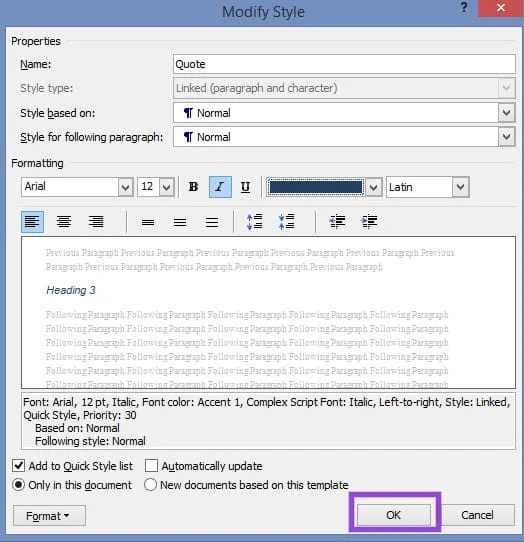Click into the Name field containing Quote
This screenshot has height=542, width=524.
tap(344, 64)
